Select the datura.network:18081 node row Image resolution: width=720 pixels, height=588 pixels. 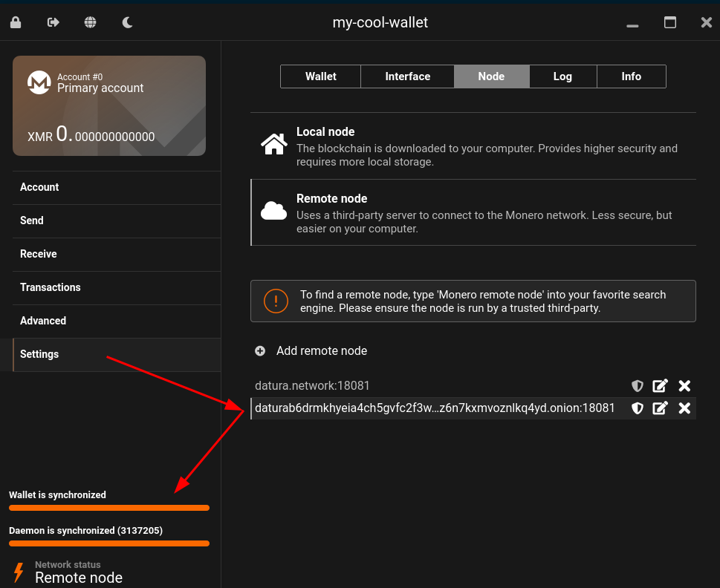tap(473, 386)
